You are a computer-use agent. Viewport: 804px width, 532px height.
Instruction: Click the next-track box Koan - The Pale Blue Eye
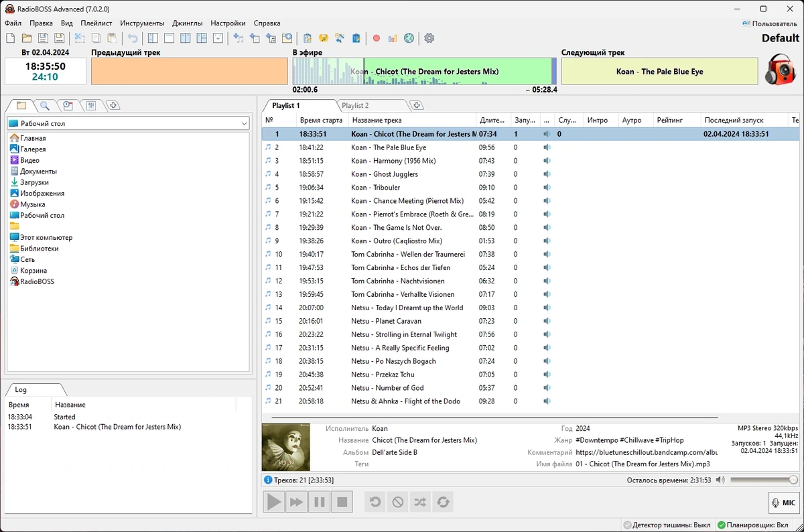tap(659, 71)
